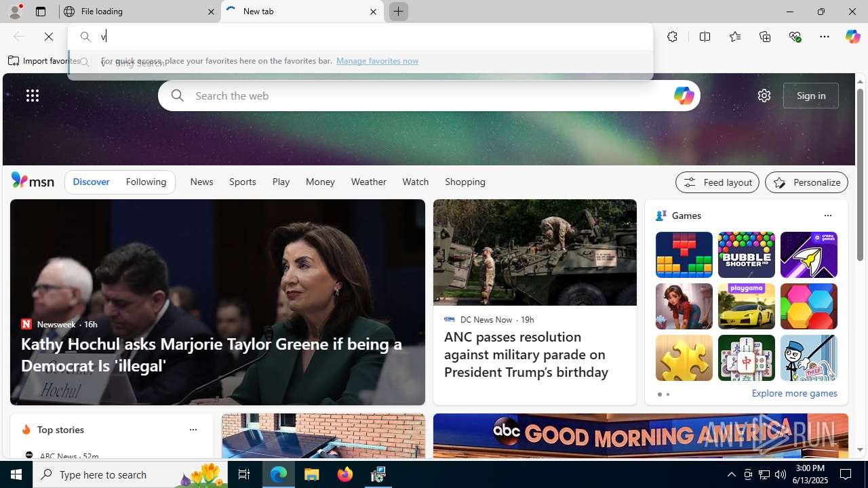
Task: Click the Windows taskbar search box
Action: click(x=132, y=474)
